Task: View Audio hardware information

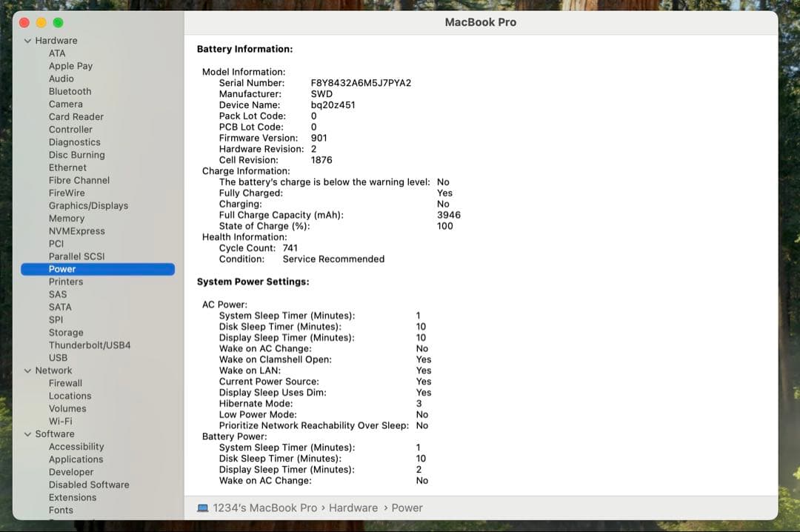Action: coord(61,79)
